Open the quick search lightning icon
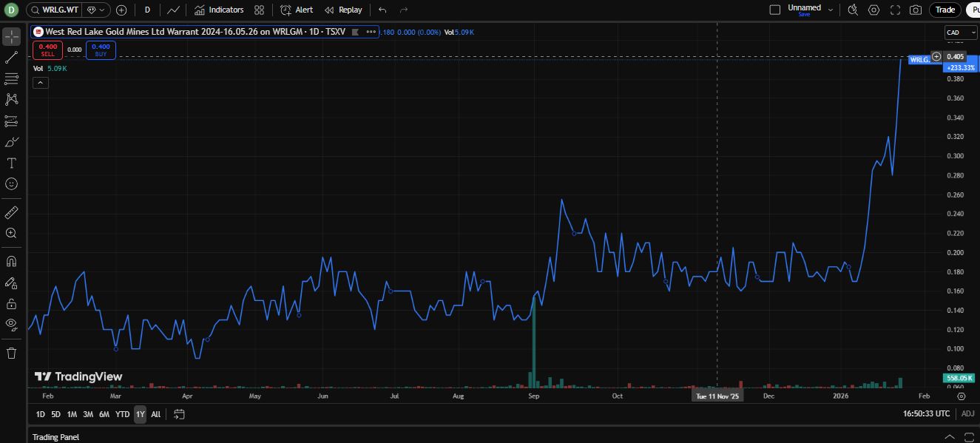 click(x=853, y=10)
